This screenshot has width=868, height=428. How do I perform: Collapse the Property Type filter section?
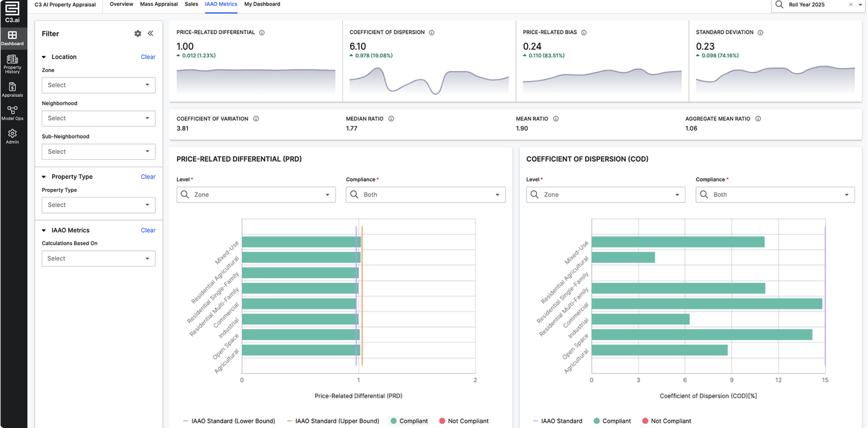point(44,177)
